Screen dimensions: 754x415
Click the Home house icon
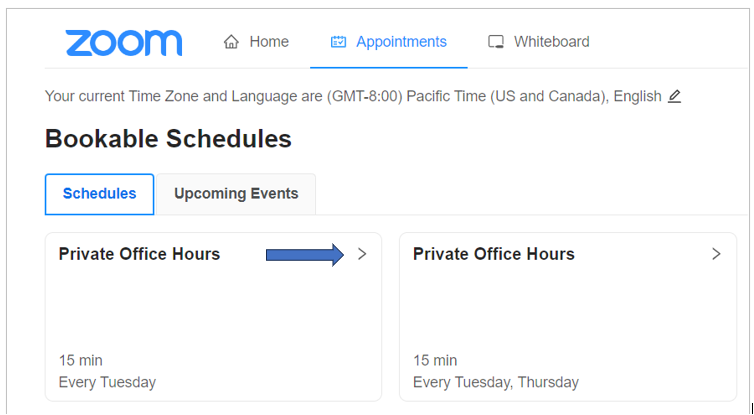tap(231, 42)
